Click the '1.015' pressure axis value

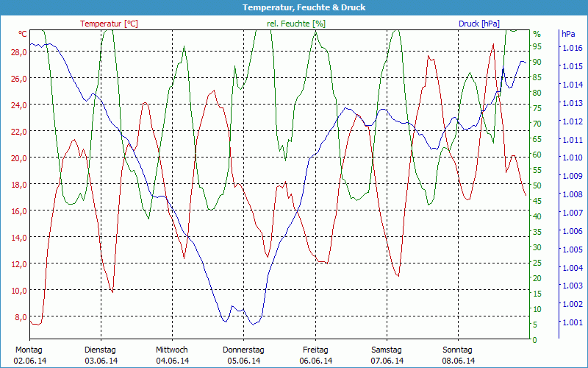tap(573, 66)
